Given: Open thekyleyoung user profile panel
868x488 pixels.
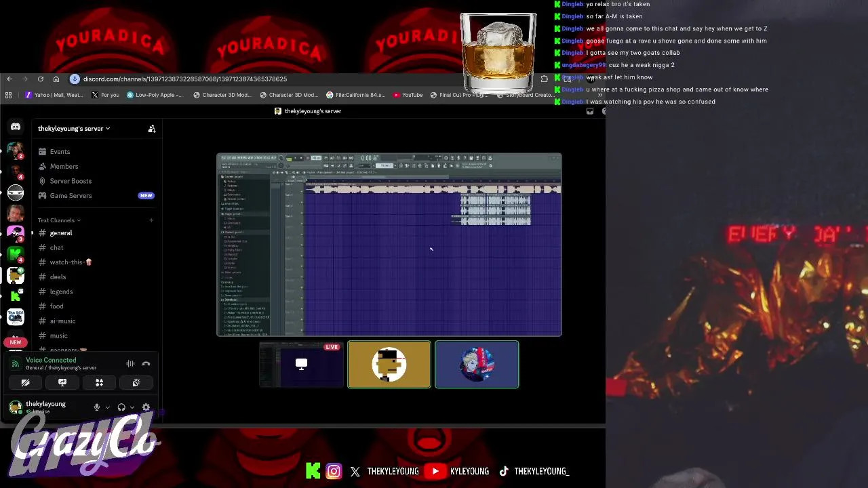Looking at the screenshot, I should pyautogui.click(x=46, y=407).
